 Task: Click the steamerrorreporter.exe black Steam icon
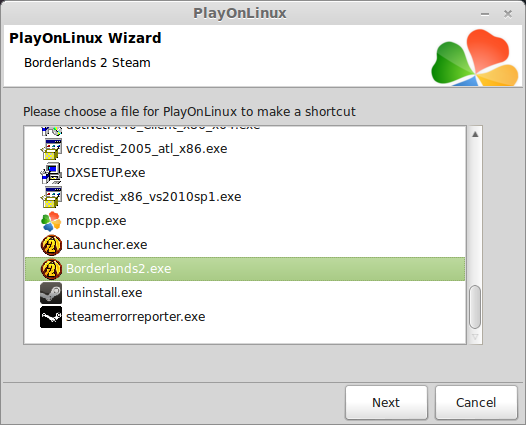point(51,317)
